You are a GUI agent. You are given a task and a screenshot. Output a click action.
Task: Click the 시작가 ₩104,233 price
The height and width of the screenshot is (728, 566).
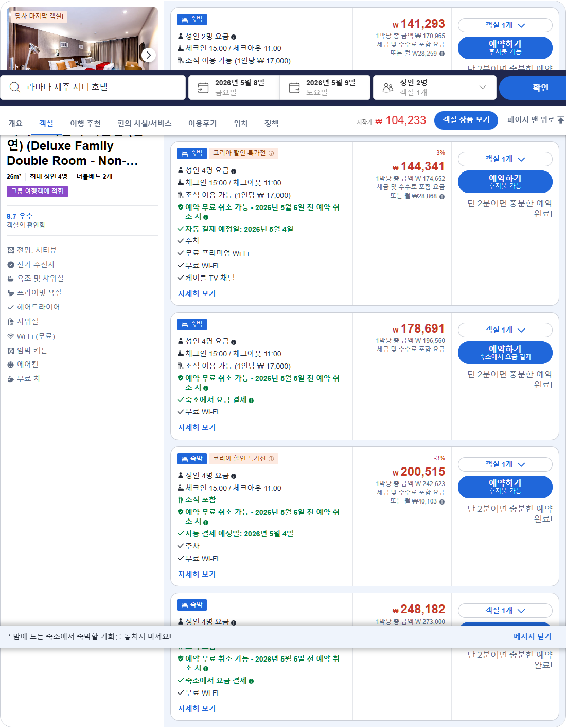(x=392, y=120)
